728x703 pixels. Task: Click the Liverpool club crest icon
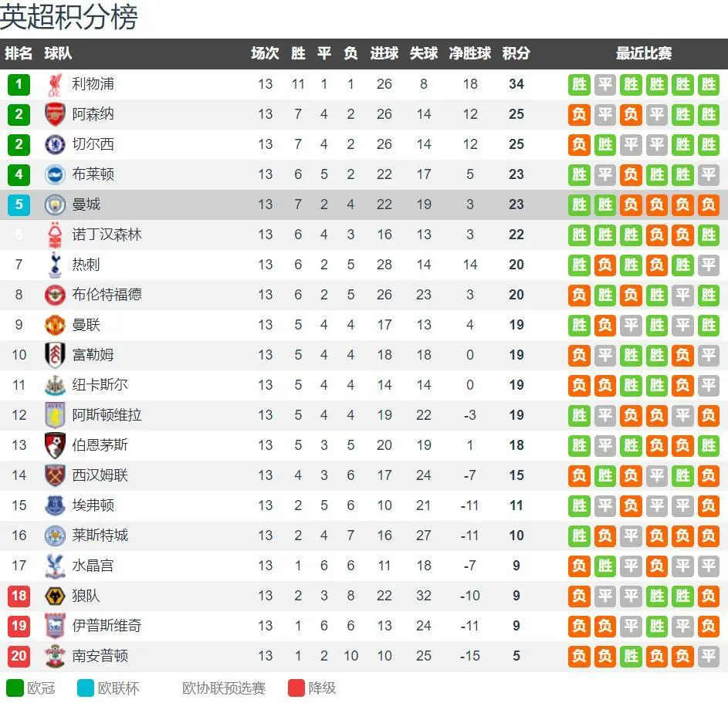tap(56, 84)
